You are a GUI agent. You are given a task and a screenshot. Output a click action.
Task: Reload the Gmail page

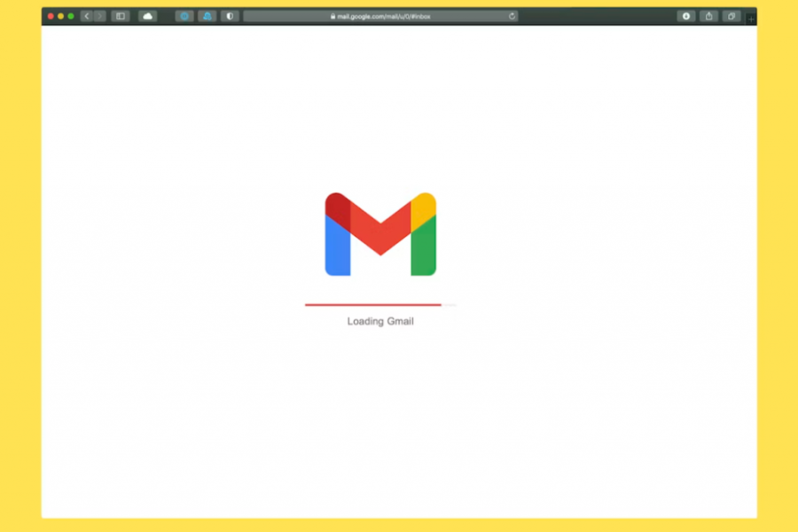(x=512, y=15)
